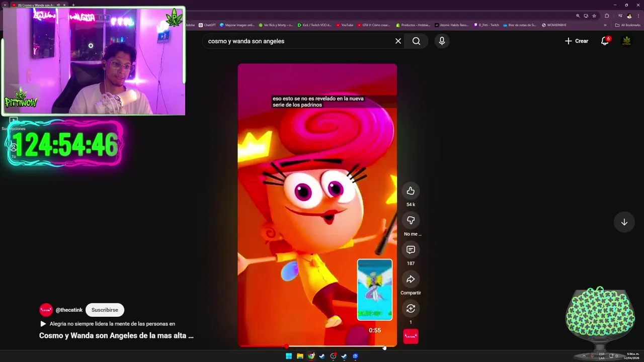Open the WOMIER68HE bookmark

(x=554, y=25)
